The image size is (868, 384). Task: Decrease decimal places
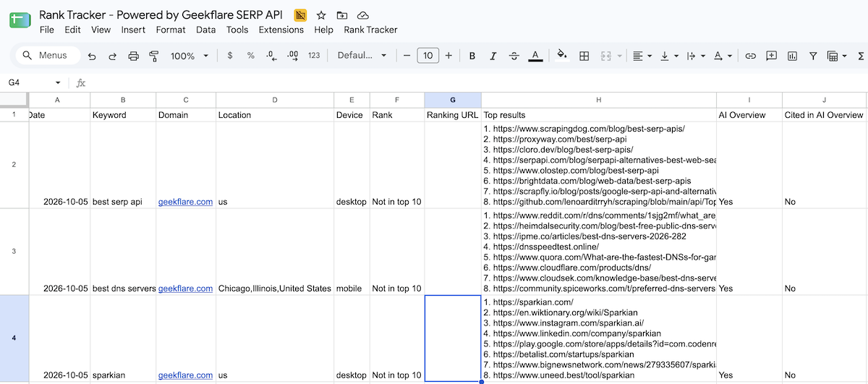(x=271, y=56)
